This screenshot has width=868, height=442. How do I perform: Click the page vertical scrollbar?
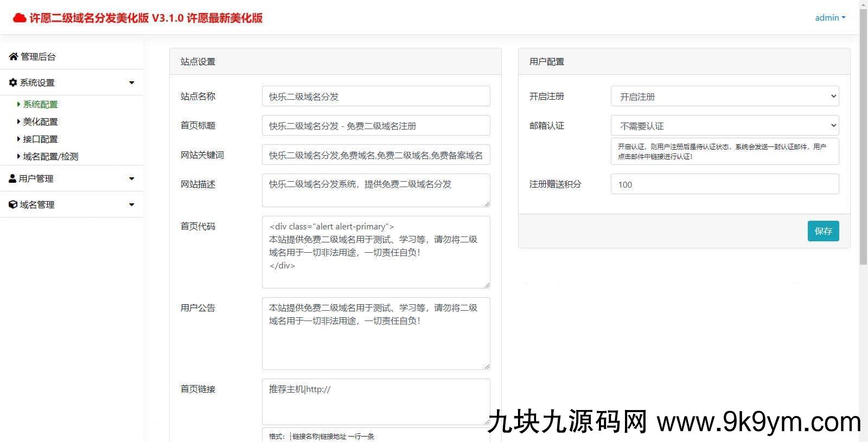[863, 136]
